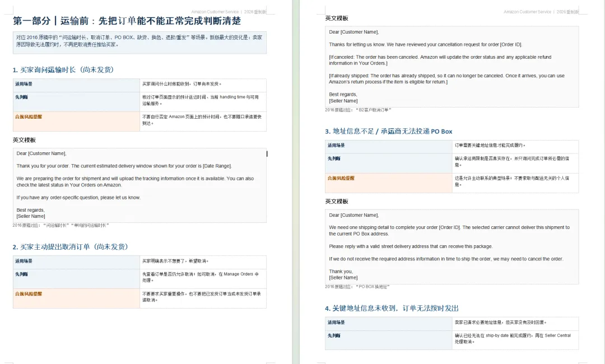Click 'If you have any order-specific question, please let us know.'
Screen dimensions: 605x364
coord(78,198)
